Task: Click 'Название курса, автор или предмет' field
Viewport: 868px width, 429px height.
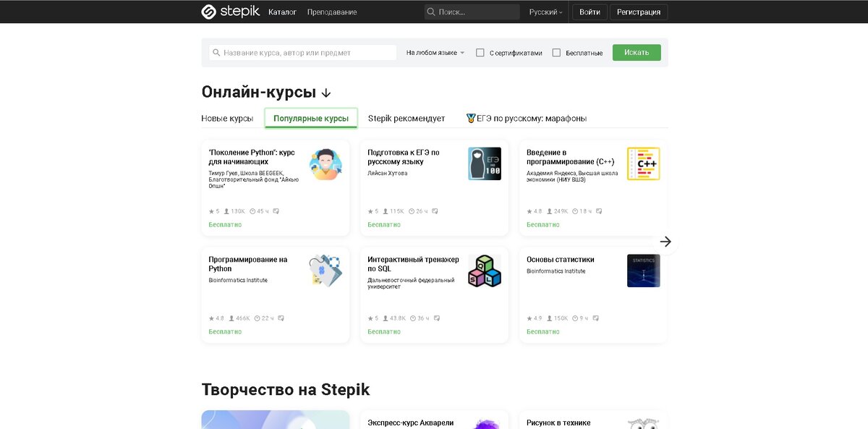Action: pos(302,53)
